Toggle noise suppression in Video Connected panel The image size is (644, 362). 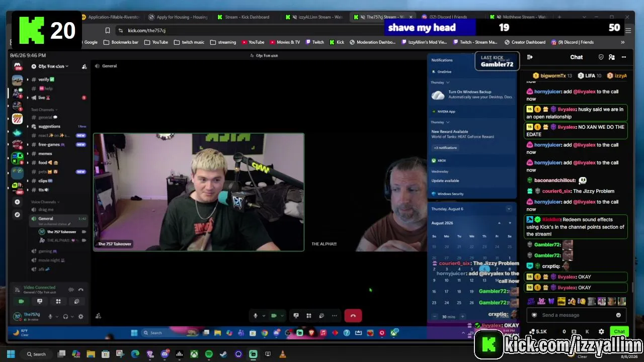pyautogui.click(x=71, y=290)
